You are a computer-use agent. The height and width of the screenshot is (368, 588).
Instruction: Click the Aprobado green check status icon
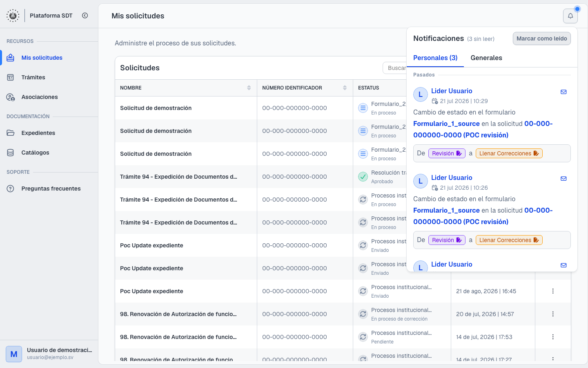pos(363,177)
